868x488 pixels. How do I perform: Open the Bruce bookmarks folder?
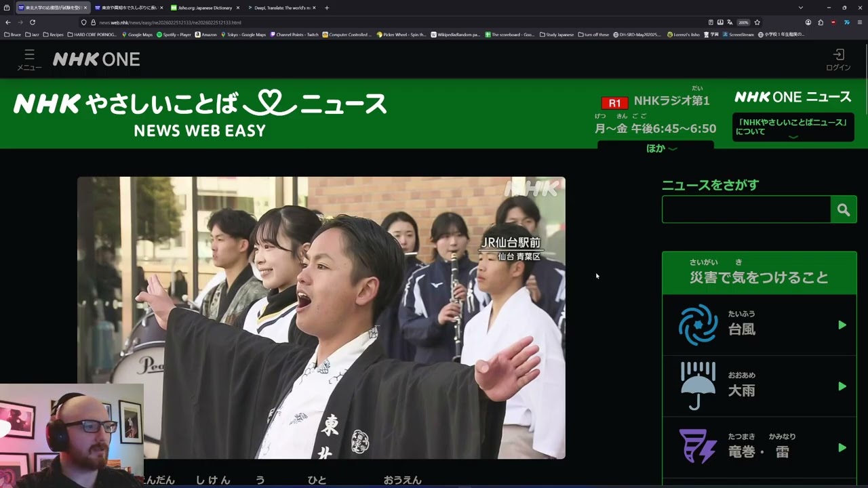click(13, 35)
